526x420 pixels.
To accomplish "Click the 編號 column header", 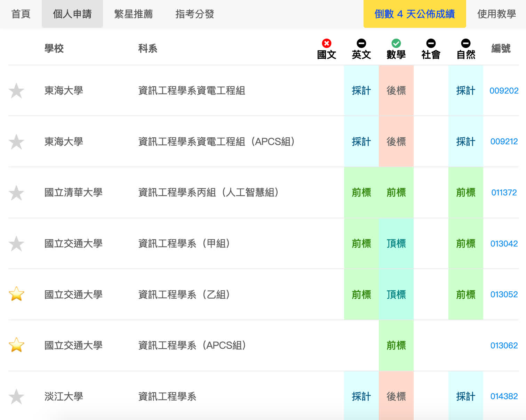I will click(x=501, y=48).
